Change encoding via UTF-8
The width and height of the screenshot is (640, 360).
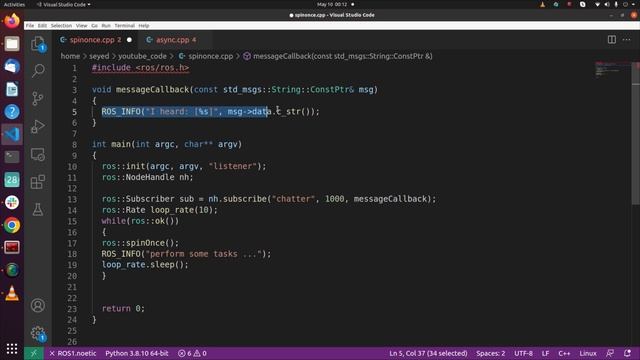[523, 353]
